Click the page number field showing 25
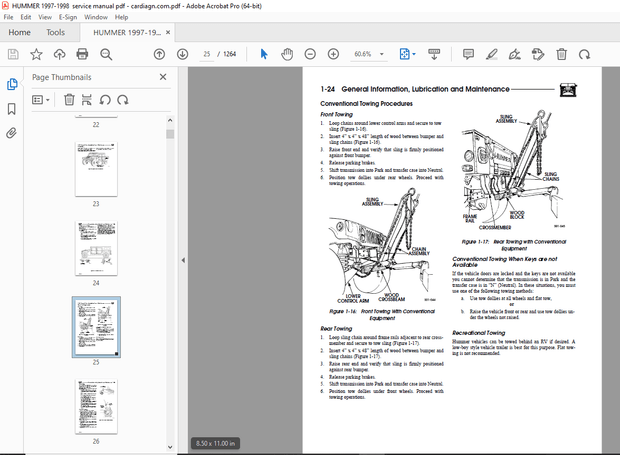 [x=207, y=54]
